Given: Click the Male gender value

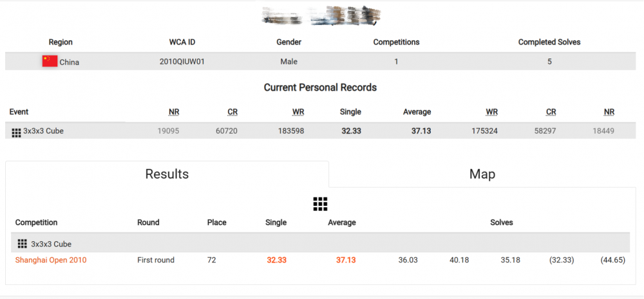Looking at the screenshot, I should pyautogui.click(x=289, y=62).
